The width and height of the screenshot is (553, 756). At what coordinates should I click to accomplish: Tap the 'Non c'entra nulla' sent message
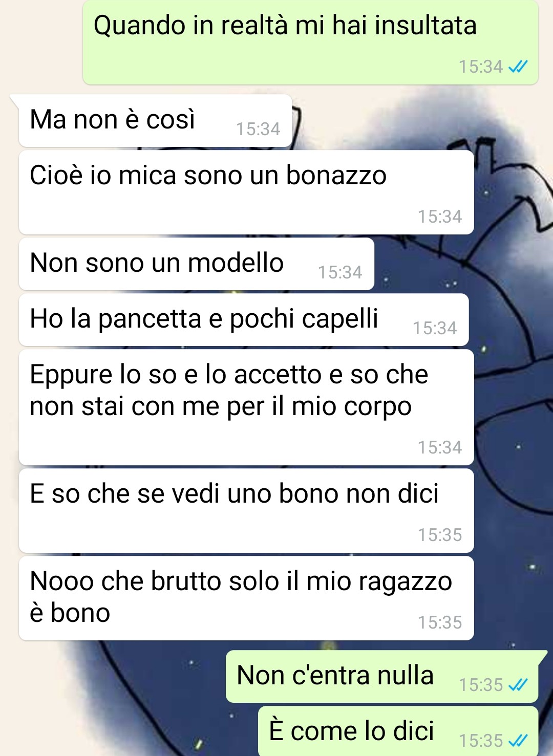coord(382,676)
